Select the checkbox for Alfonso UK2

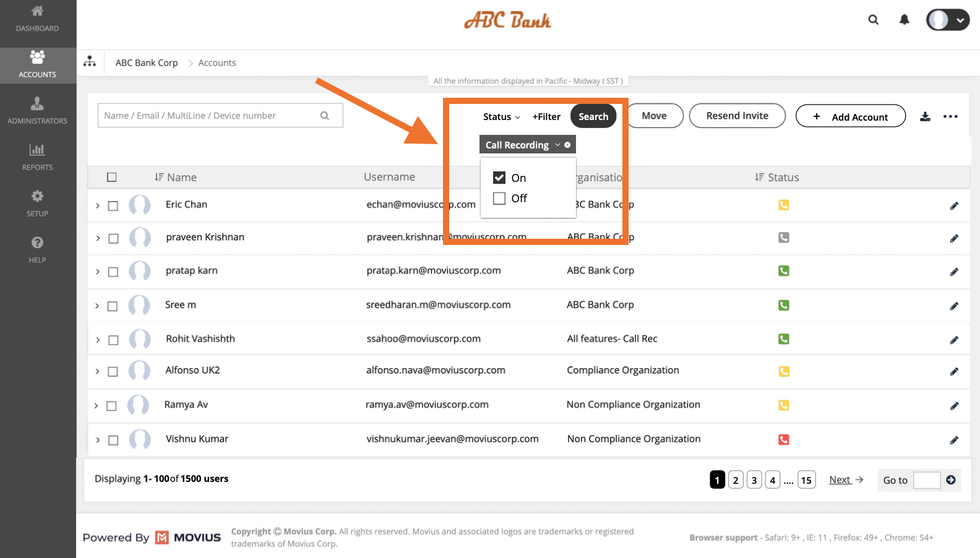click(x=113, y=372)
